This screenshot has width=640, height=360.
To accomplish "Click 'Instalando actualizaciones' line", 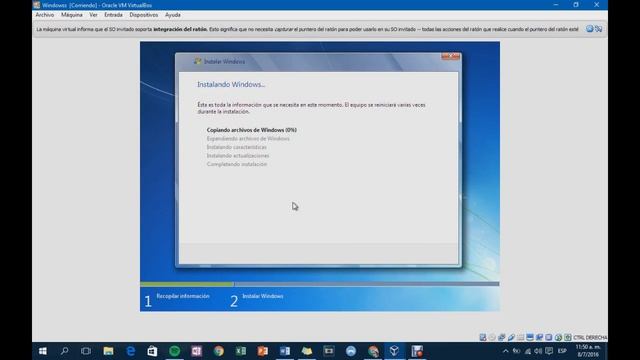I will [x=238, y=156].
